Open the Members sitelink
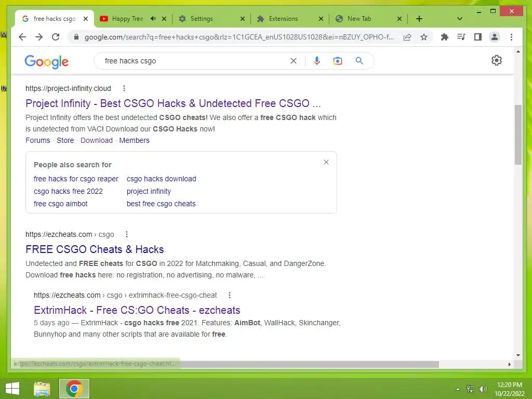The image size is (532, 399). 134,140
